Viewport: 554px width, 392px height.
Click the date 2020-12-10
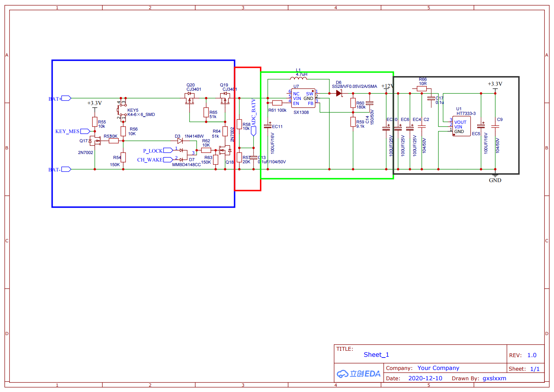(x=425, y=378)
